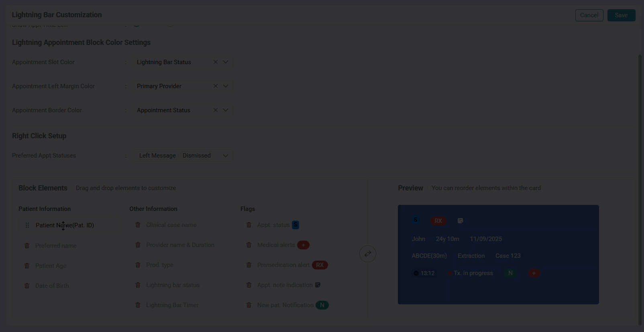Image resolution: width=644 pixels, height=332 pixels.
Task: Click trash icon beside Lightning Bar Timer
Action: (138, 305)
